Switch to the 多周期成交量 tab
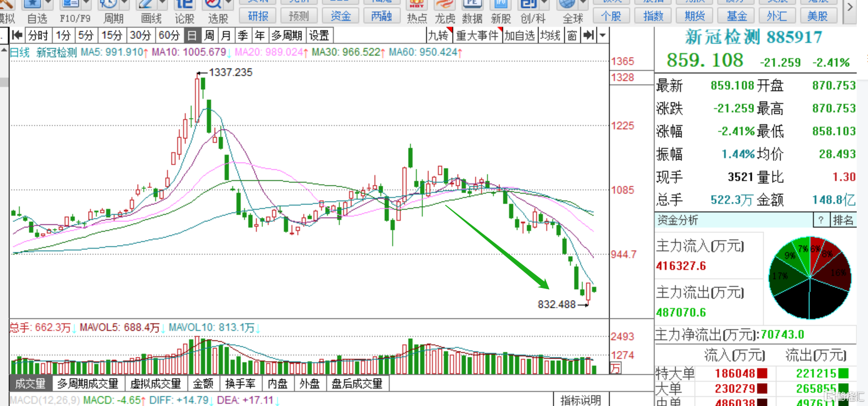Screen dimensions: 868x406 (x=88, y=384)
